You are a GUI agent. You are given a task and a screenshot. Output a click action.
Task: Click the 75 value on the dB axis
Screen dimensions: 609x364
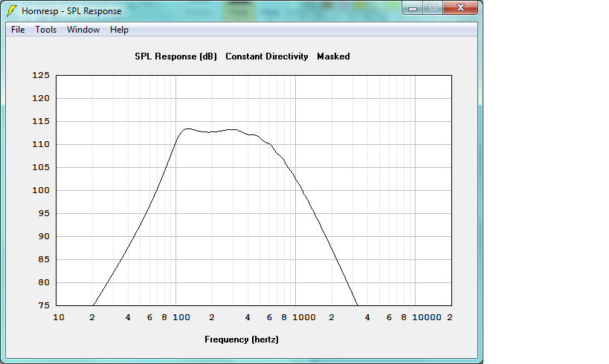click(44, 305)
